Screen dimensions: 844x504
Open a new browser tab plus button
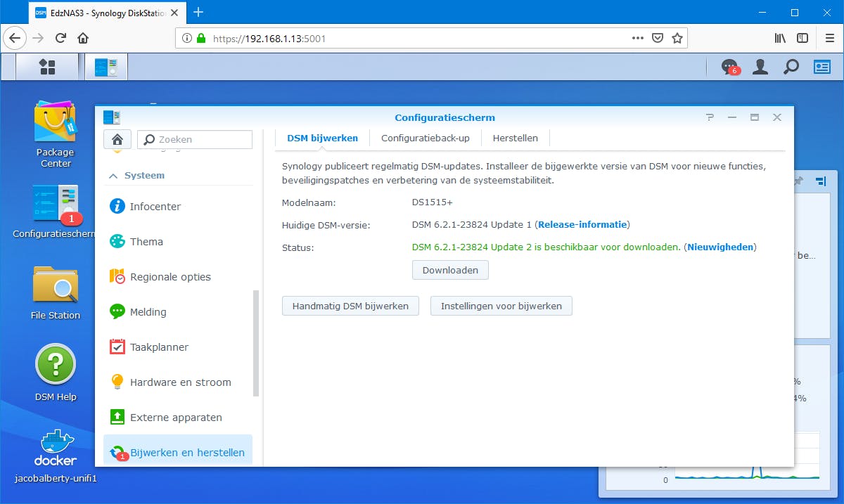pos(198,12)
